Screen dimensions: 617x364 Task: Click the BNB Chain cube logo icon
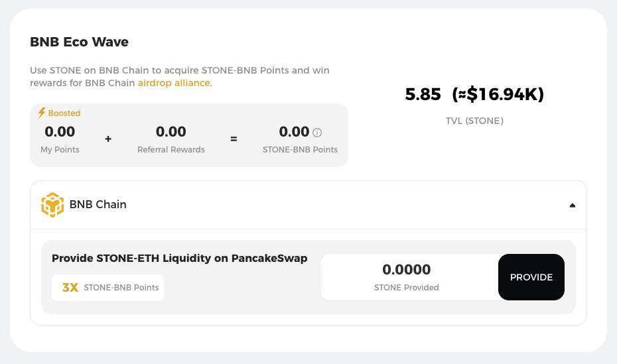click(52, 205)
